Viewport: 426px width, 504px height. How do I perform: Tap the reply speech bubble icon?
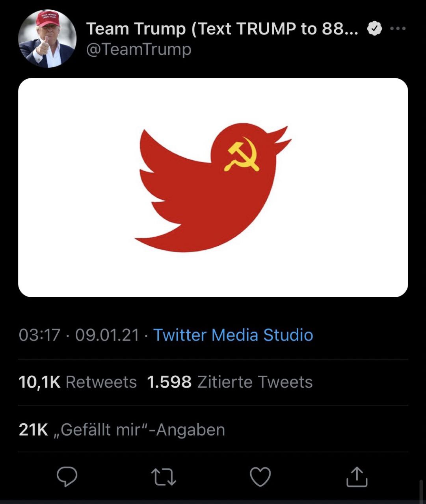pyautogui.click(x=67, y=477)
